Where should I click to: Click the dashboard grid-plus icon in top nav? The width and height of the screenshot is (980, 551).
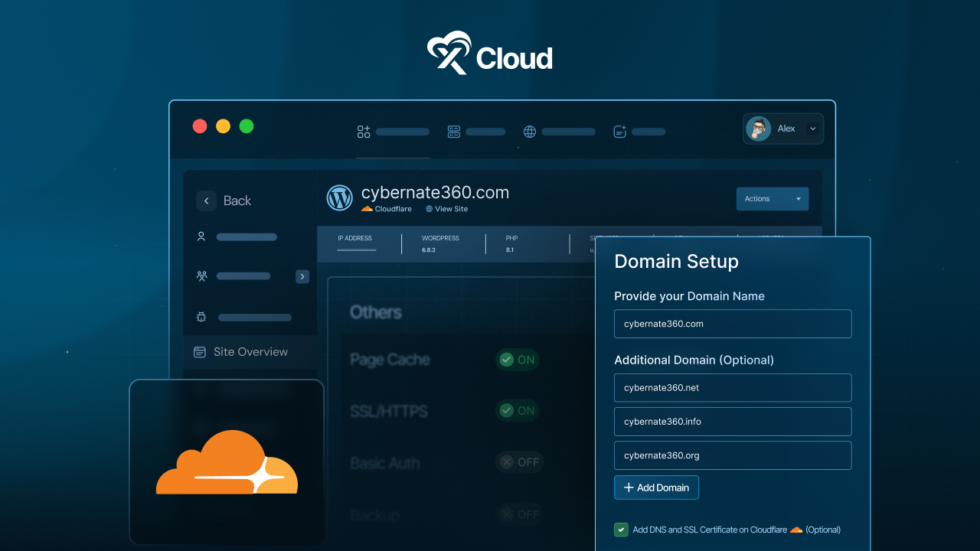[x=364, y=132]
